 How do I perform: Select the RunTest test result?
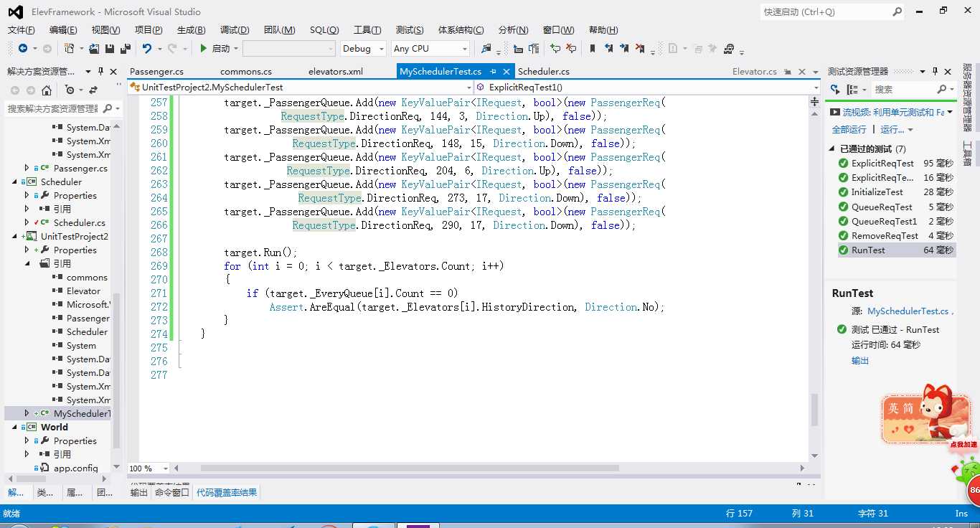[x=897, y=250]
